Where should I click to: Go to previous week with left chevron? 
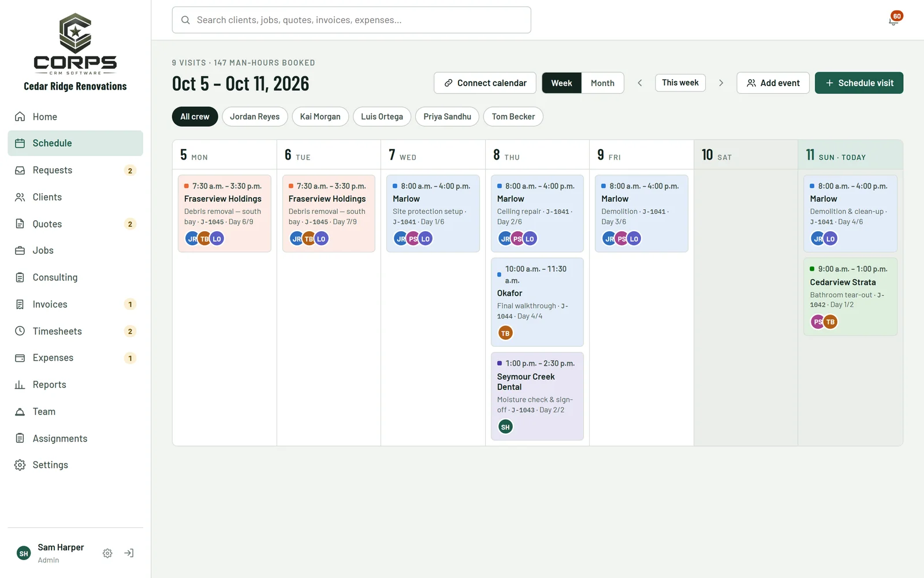coord(640,83)
